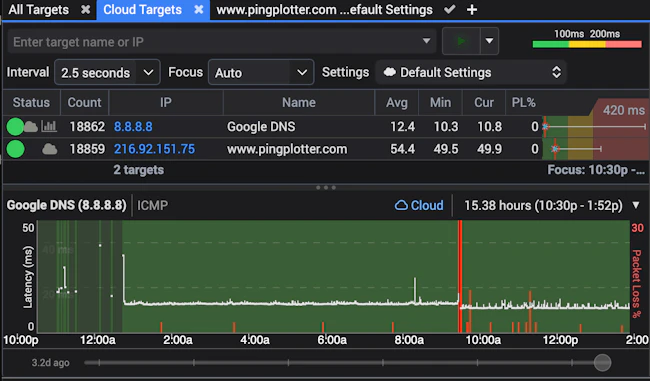This screenshot has height=381, width=650.
Task: Click the latency bar graph for Google DNS
Action: point(596,126)
